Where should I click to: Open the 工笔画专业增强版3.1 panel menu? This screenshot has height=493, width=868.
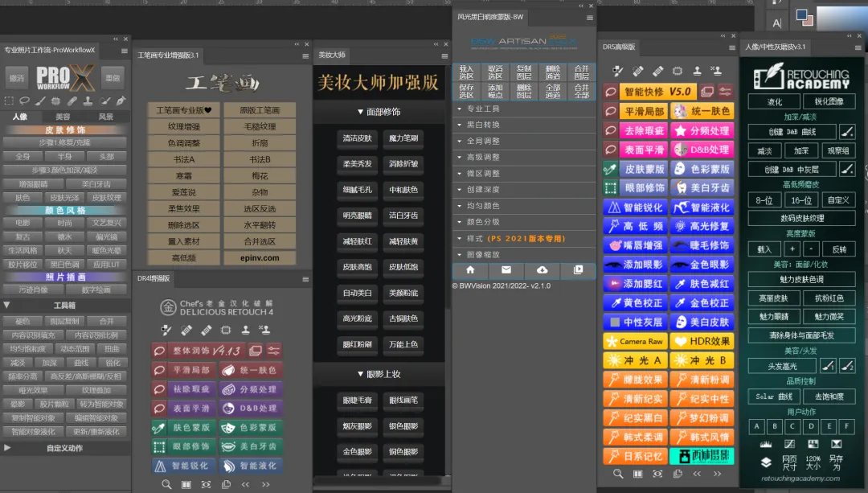305,56
